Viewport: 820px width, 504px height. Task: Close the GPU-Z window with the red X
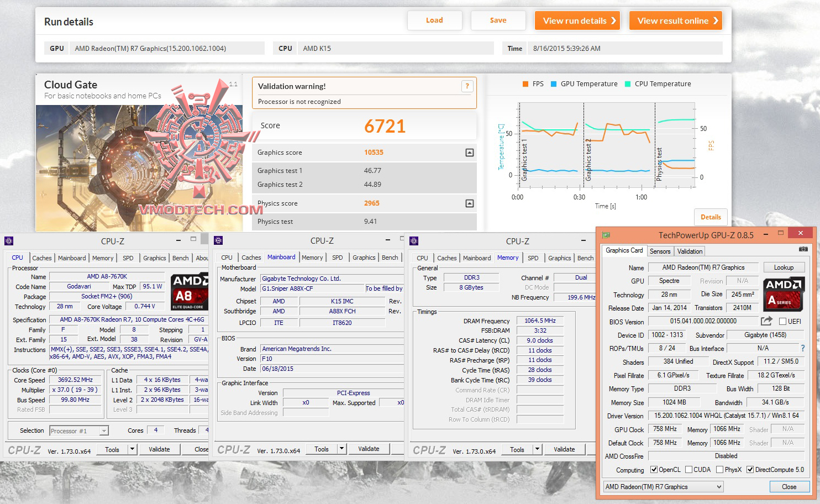pos(801,233)
